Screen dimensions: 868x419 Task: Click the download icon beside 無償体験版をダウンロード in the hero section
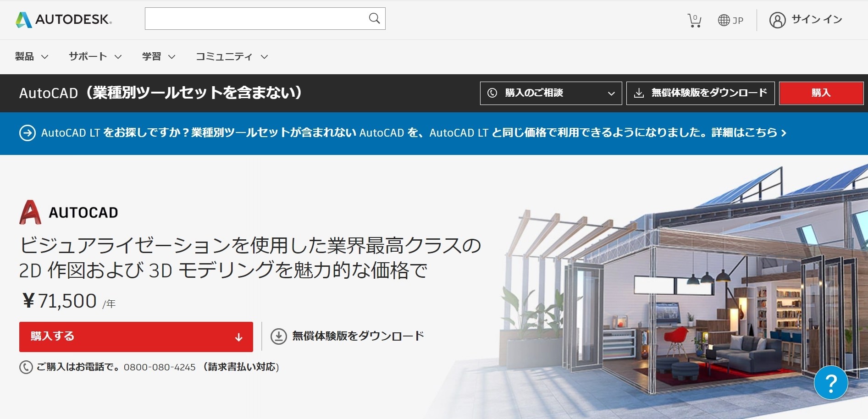[278, 336]
